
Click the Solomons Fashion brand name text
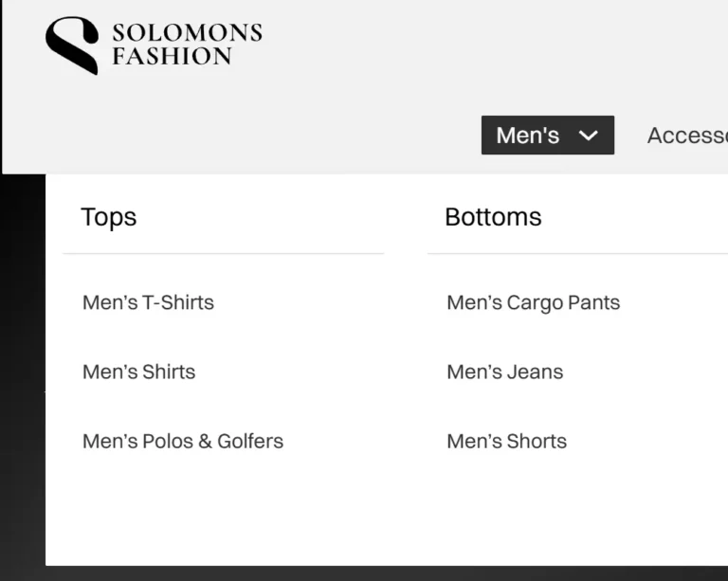[x=186, y=45]
